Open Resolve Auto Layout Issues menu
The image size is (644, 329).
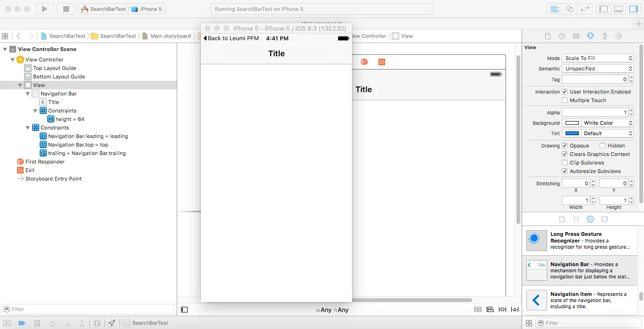pyautogui.click(x=515, y=310)
